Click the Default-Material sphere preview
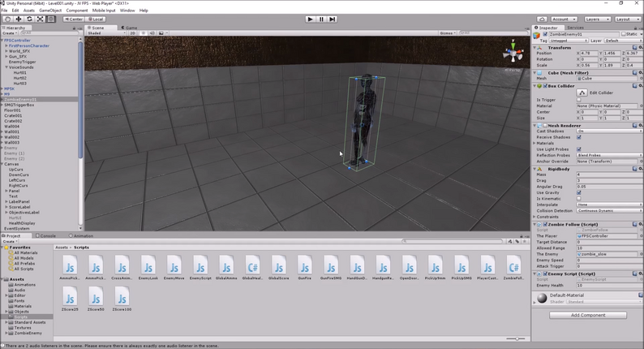Screen dimensions: 644x349 [x=542, y=298]
